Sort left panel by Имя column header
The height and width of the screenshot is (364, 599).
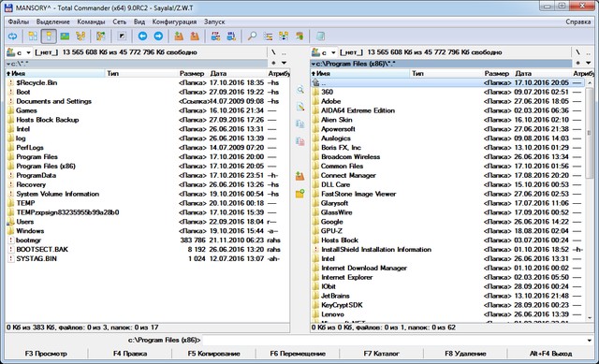(x=55, y=73)
